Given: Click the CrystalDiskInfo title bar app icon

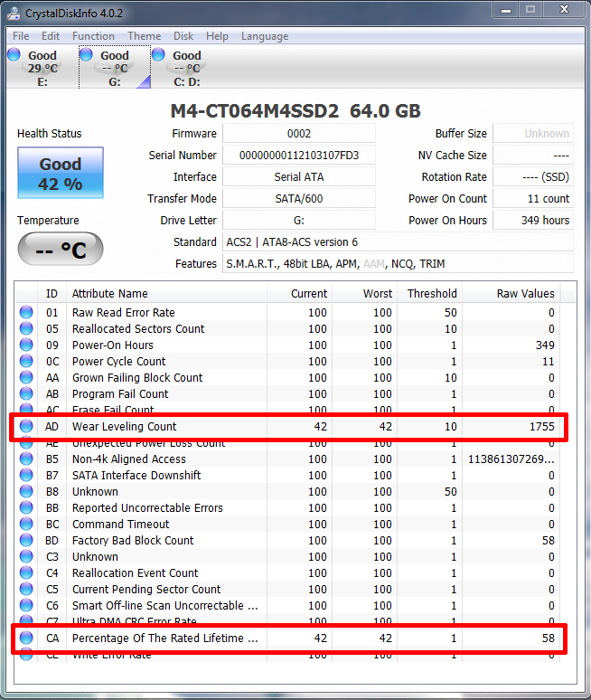Looking at the screenshot, I should (x=14, y=14).
